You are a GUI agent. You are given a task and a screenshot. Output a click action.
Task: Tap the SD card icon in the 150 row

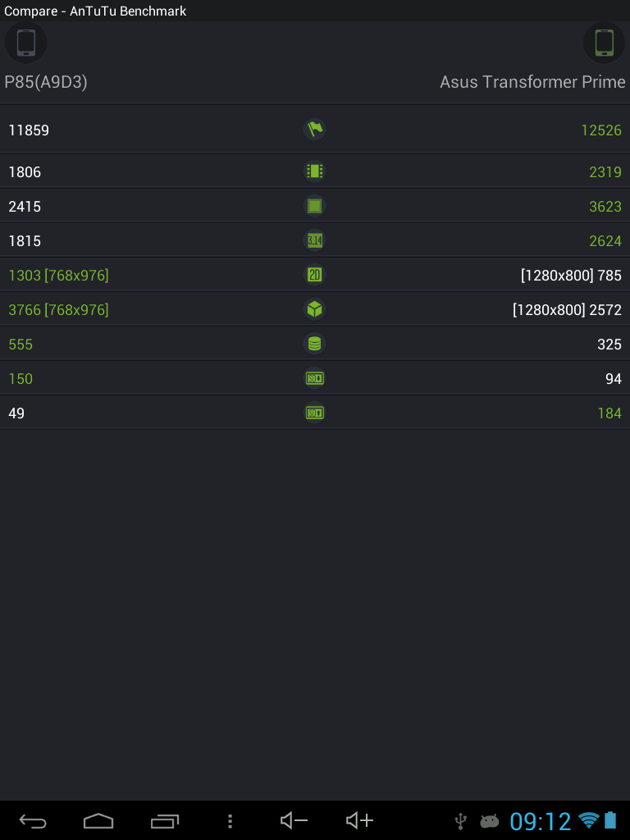314,378
